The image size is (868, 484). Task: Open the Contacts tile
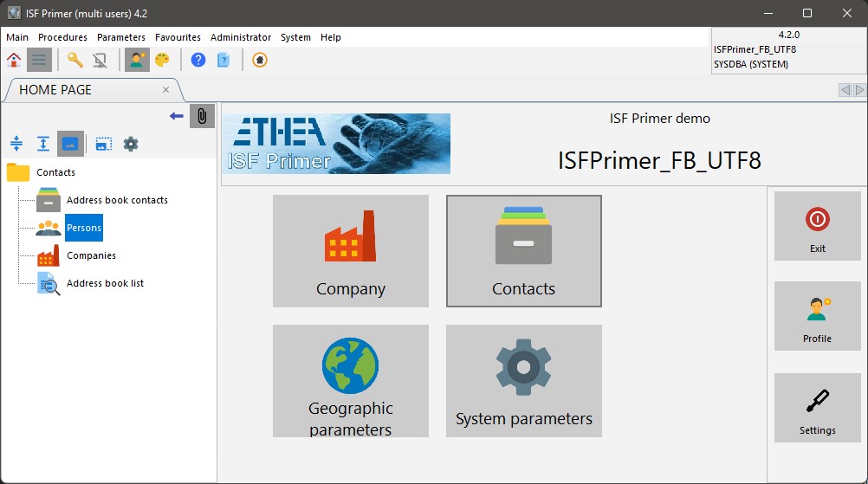[524, 250]
